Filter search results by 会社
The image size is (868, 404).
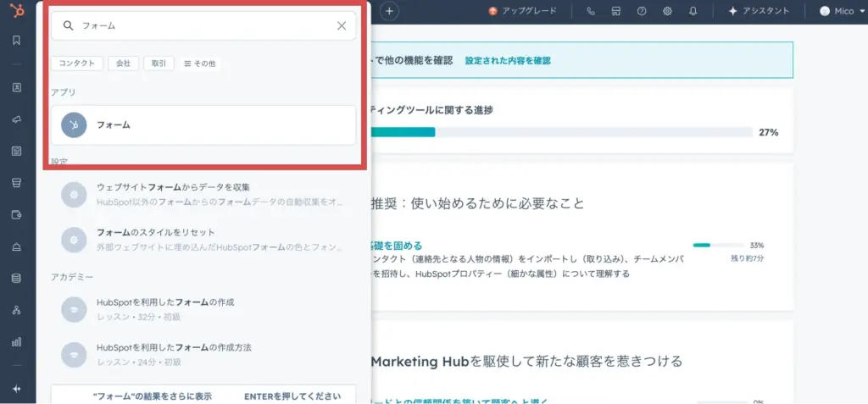[x=123, y=64]
